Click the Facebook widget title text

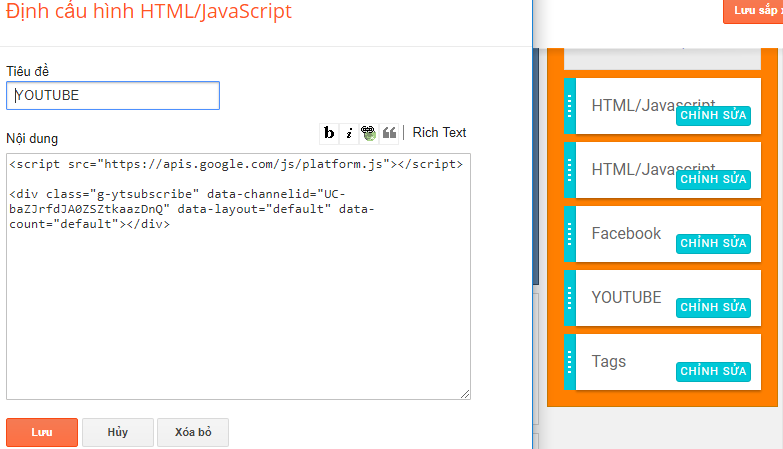pyautogui.click(x=626, y=233)
